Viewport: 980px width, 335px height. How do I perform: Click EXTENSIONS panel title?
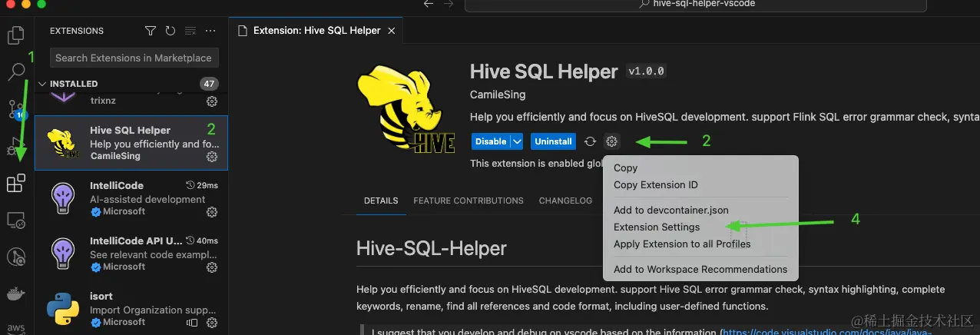(x=77, y=31)
